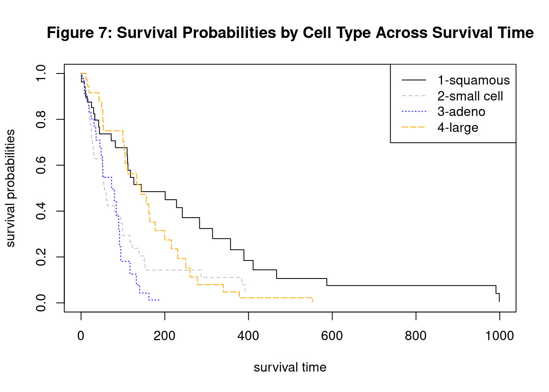Select the "2-small cell" legend label

pyautogui.click(x=470, y=96)
